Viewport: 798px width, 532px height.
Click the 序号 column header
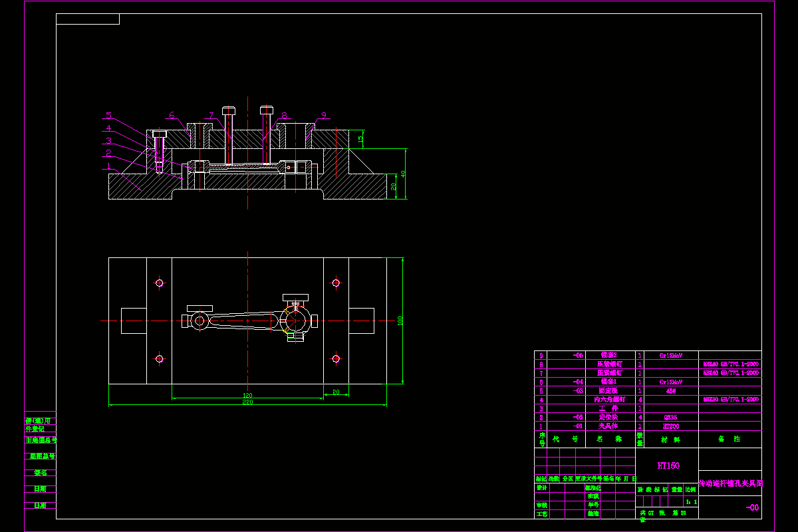tap(541, 439)
